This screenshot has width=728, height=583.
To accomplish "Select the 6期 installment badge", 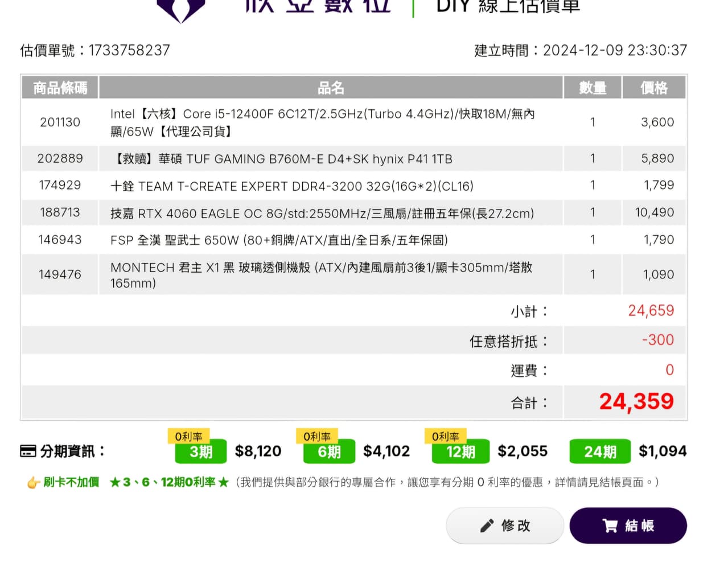I will coord(329,452).
